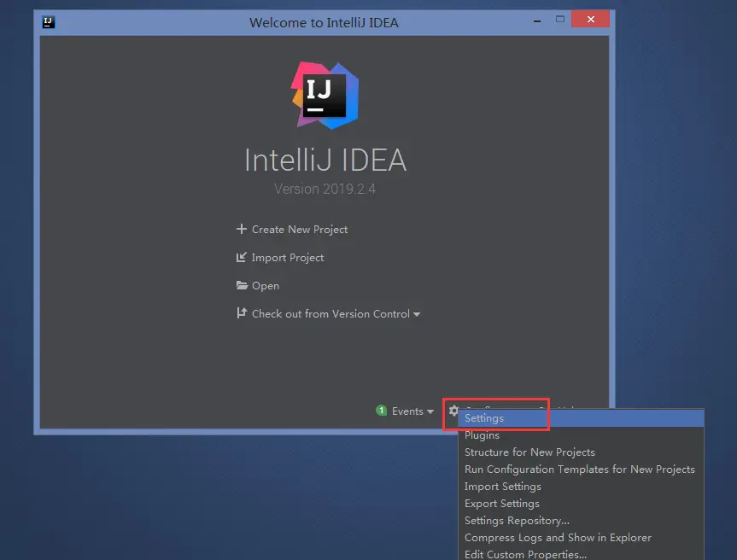Minimize the Welcome to IntelliJ IDEA window
This screenshot has width=737, height=560.
(537, 20)
